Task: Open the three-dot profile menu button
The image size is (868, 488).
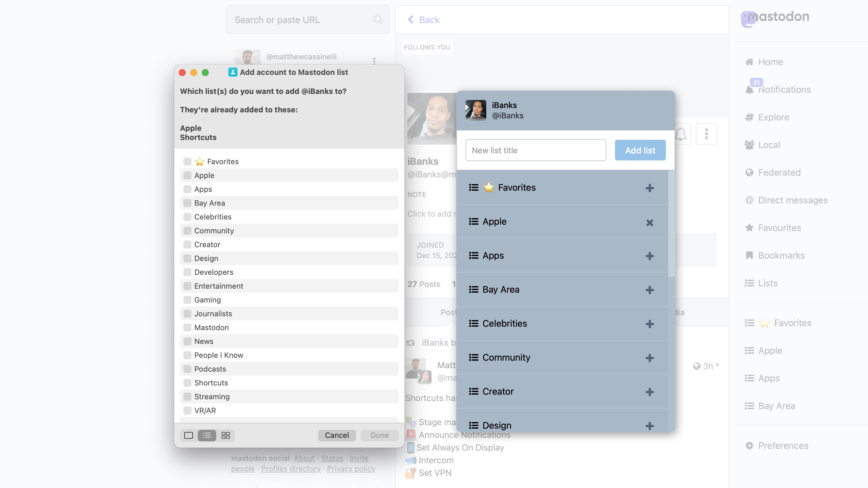Action: tap(706, 134)
